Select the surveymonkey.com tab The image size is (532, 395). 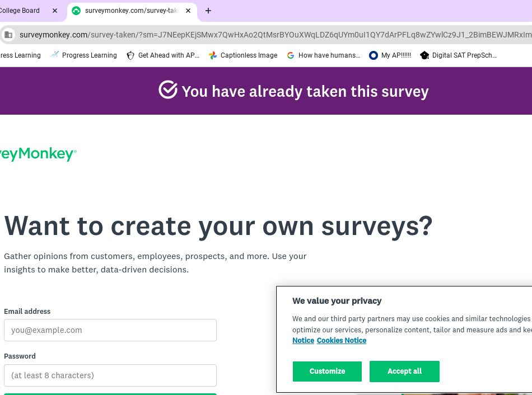129,11
